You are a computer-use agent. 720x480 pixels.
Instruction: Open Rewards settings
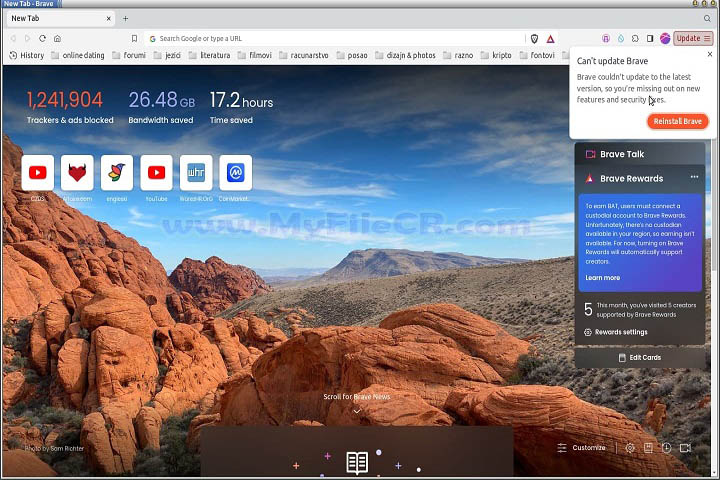click(616, 332)
